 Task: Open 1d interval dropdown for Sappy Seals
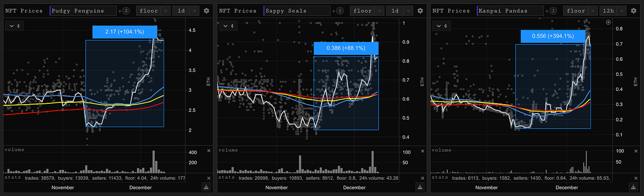tap(399, 11)
